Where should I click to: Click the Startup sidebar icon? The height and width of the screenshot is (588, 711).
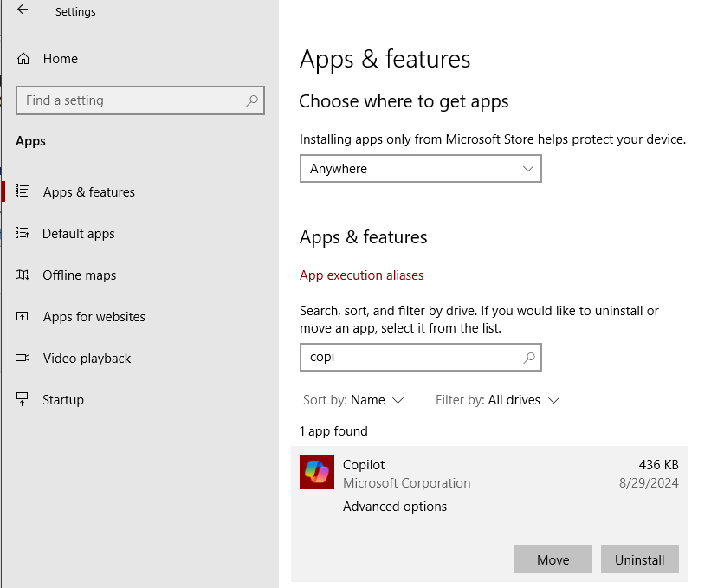point(23,399)
